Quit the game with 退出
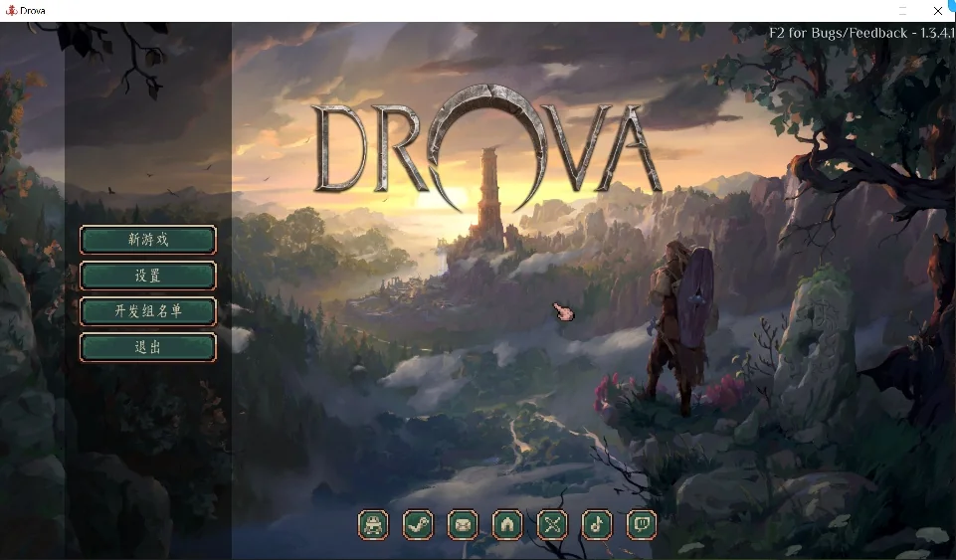The width and height of the screenshot is (956, 560). pos(148,347)
